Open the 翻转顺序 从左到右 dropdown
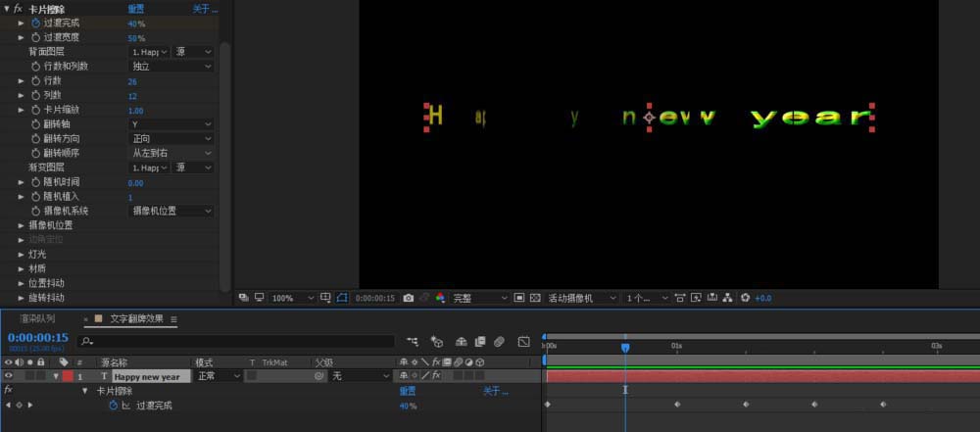 [x=171, y=153]
